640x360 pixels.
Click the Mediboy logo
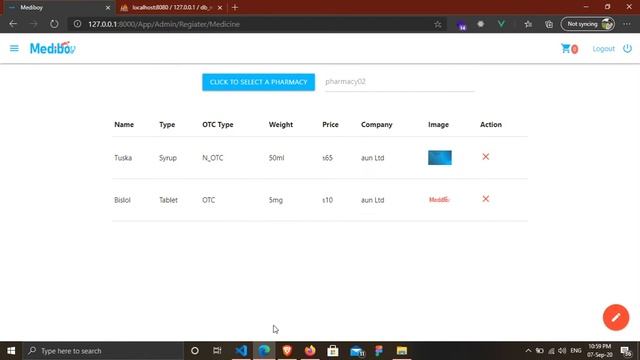pos(53,48)
